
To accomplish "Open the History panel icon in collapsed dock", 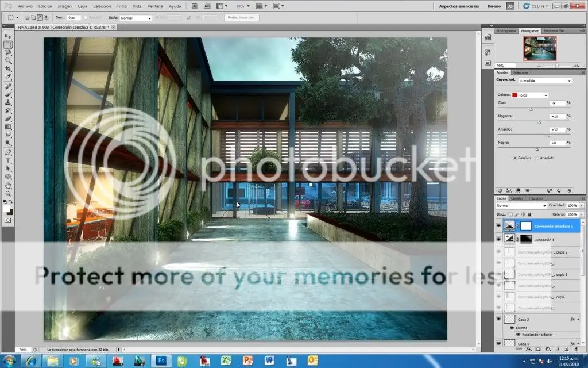I will (488, 52).
